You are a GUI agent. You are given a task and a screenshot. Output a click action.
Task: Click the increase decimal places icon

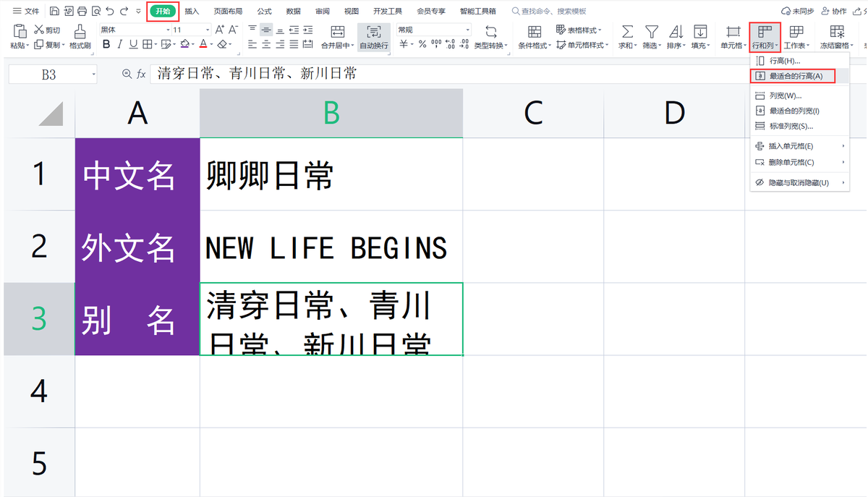click(x=450, y=44)
